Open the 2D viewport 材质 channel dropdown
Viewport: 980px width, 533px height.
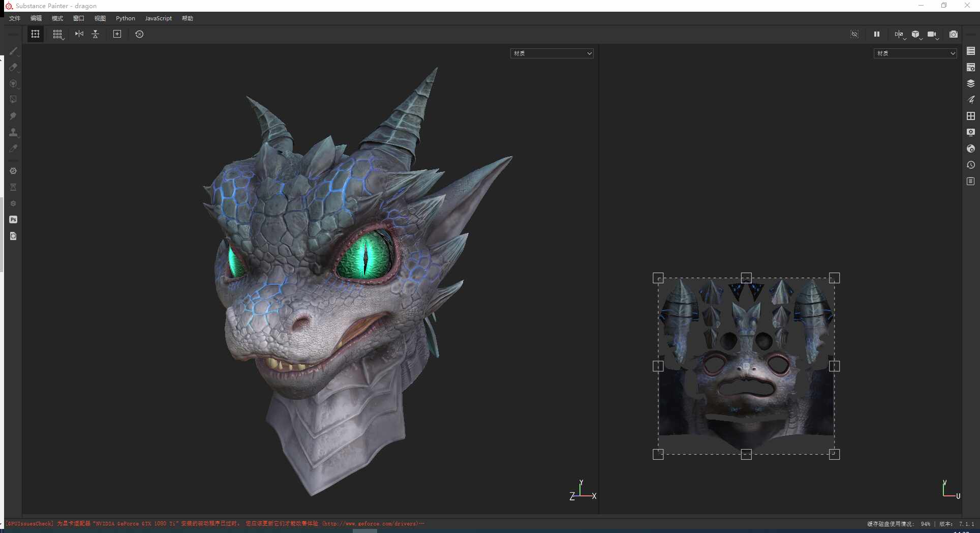coord(915,53)
